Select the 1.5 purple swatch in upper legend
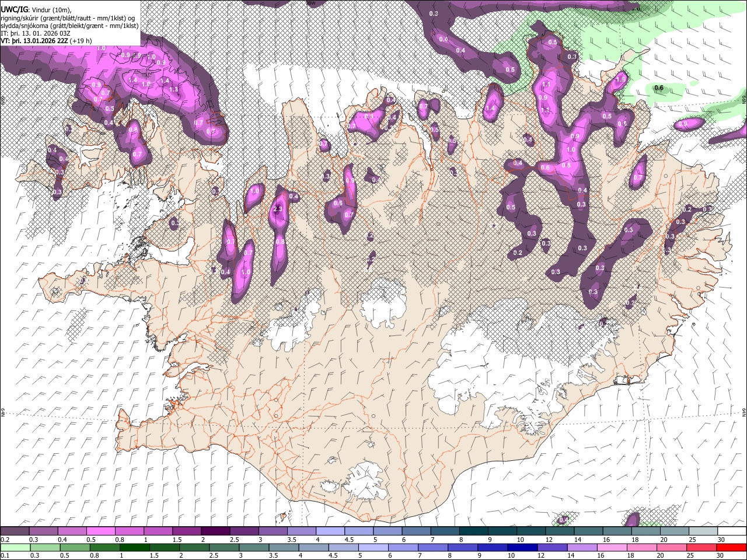The height and width of the screenshot is (560, 747). point(187,531)
